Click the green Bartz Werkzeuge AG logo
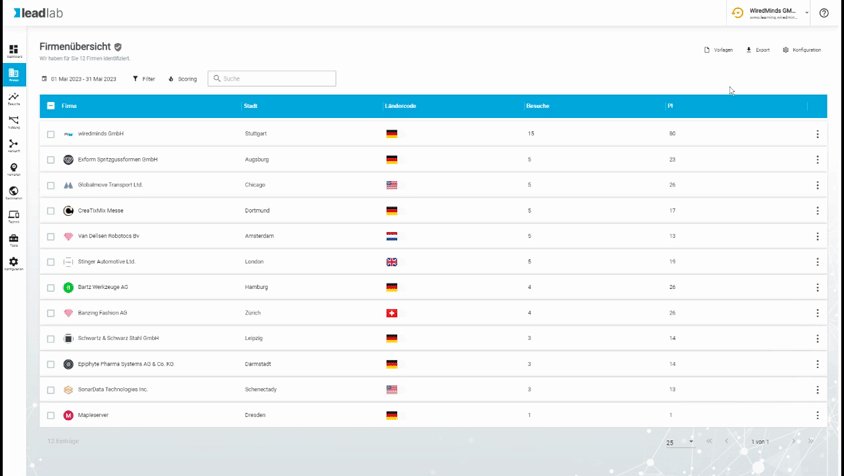 (68, 288)
